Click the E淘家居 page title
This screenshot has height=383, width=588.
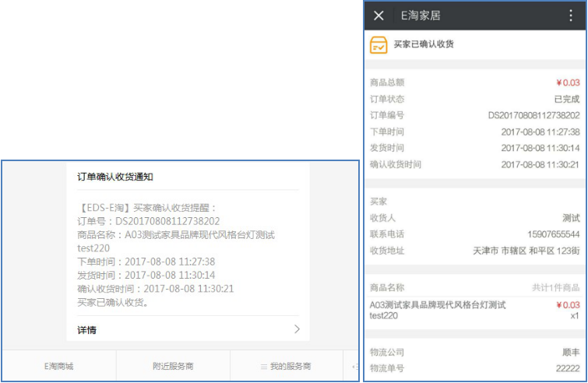pyautogui.click(x=421, y=16)
